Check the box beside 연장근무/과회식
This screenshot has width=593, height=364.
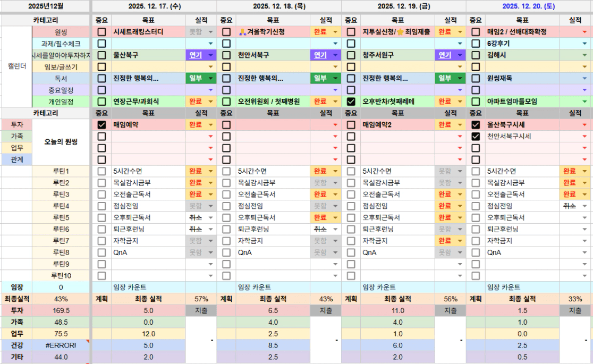101,101
